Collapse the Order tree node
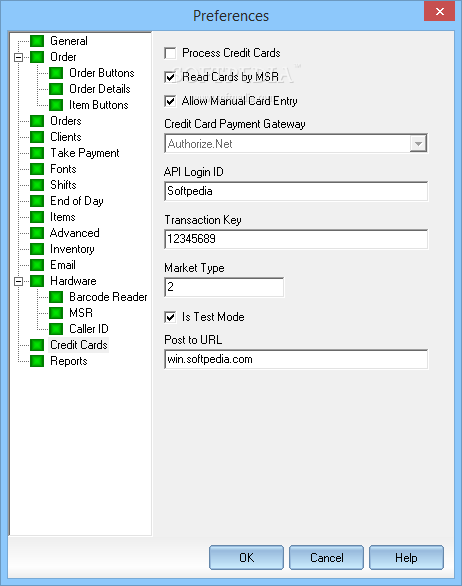Viewport: 462px width, 586px height. 18,58
